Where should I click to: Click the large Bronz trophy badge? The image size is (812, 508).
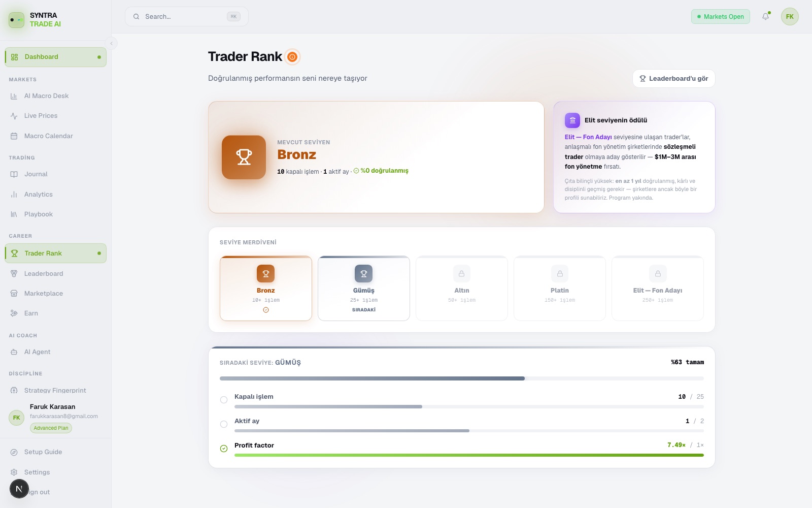[x=244, y=157]
